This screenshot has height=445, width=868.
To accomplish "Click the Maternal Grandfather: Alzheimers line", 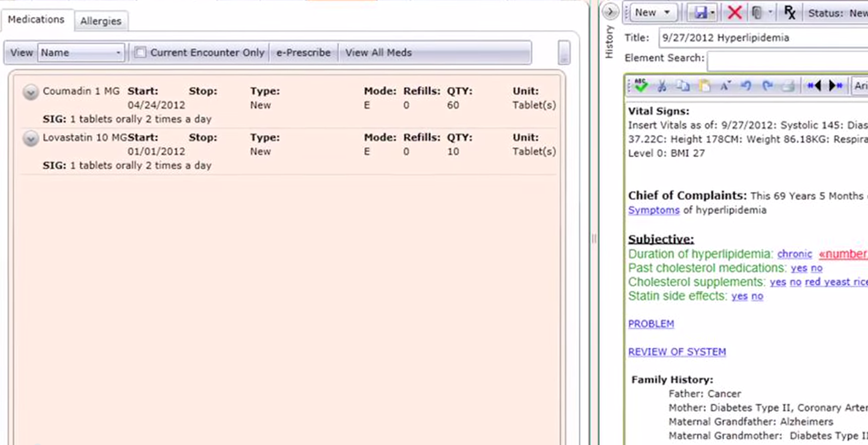I will tap(751, 422).
